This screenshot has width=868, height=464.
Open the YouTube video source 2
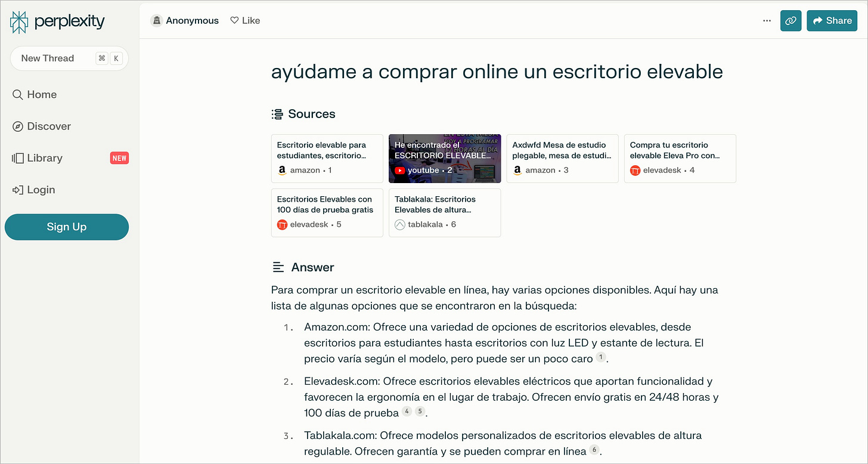click(x=445, y=158)
